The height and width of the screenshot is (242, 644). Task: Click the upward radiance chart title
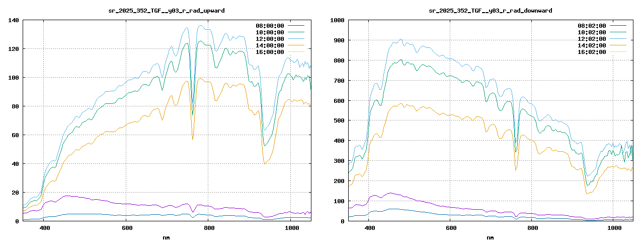167,10
